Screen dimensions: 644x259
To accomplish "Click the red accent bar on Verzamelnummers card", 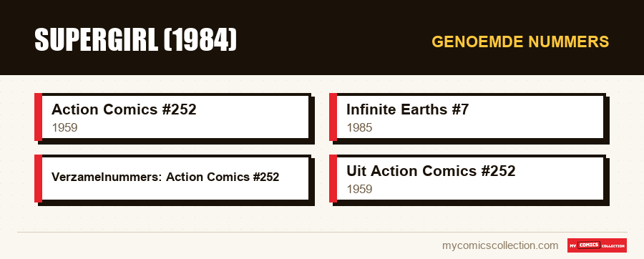I will click(x=38, y=179).
